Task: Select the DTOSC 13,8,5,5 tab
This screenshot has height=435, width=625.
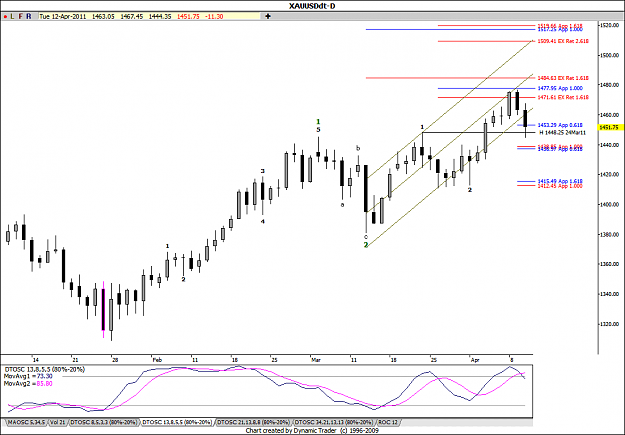Action: click(177, 422)
